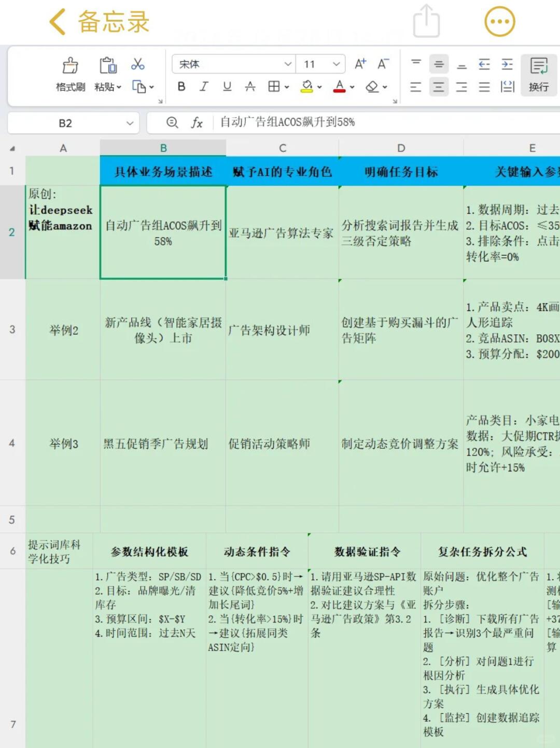Select row 5 header
This screenshot has height=748, width=560.
coord(12,519)
